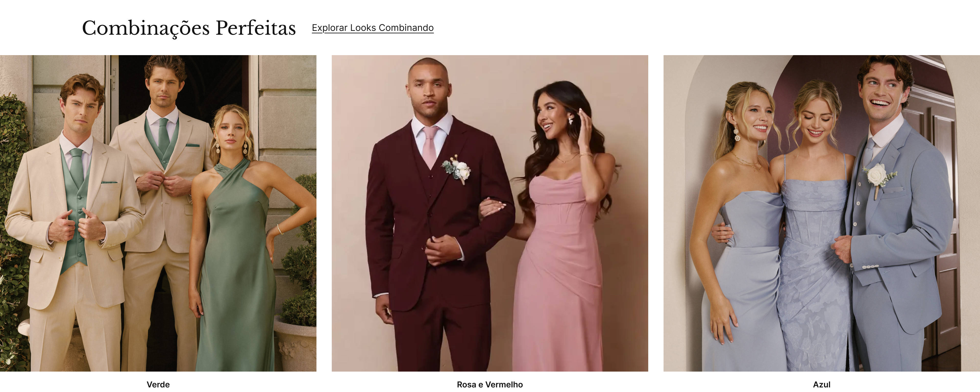980x392 pixels.
Task: Select the Azul caption label
Action: (822, 384)
